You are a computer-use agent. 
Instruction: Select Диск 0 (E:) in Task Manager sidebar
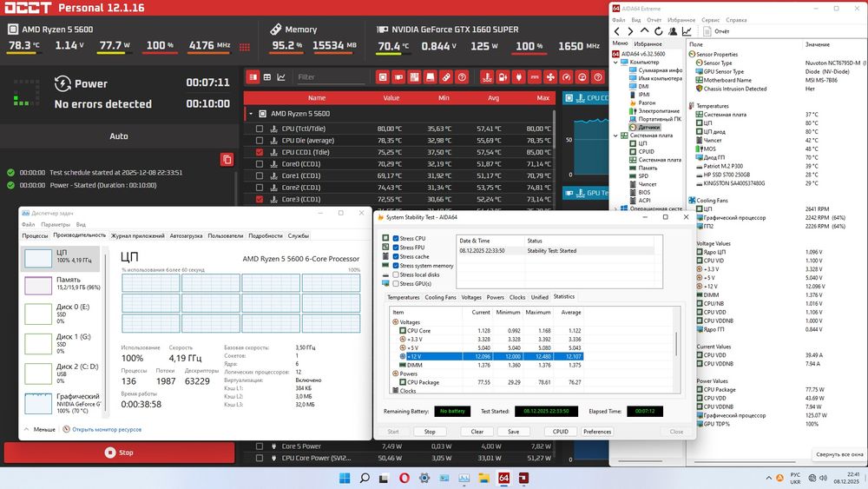tap(61, 314)
